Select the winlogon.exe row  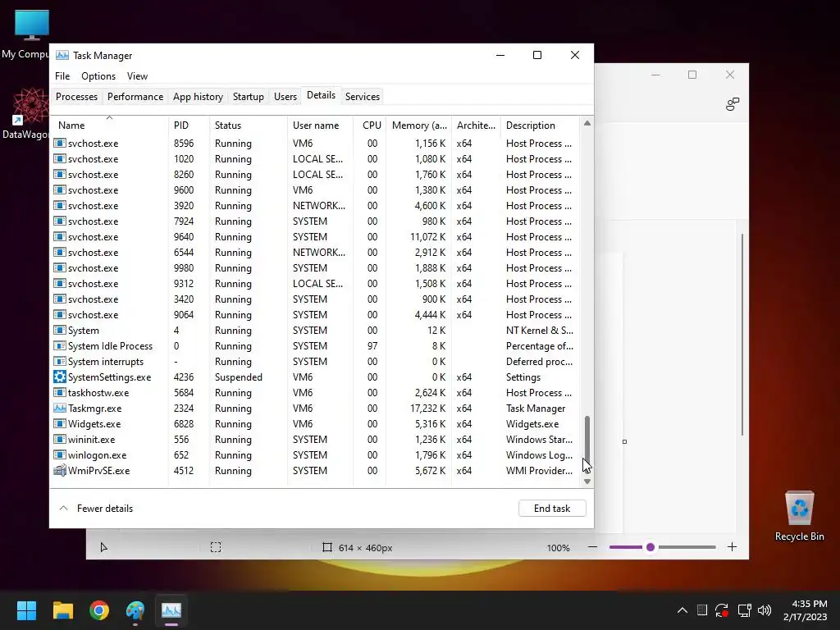pos(316,454)
